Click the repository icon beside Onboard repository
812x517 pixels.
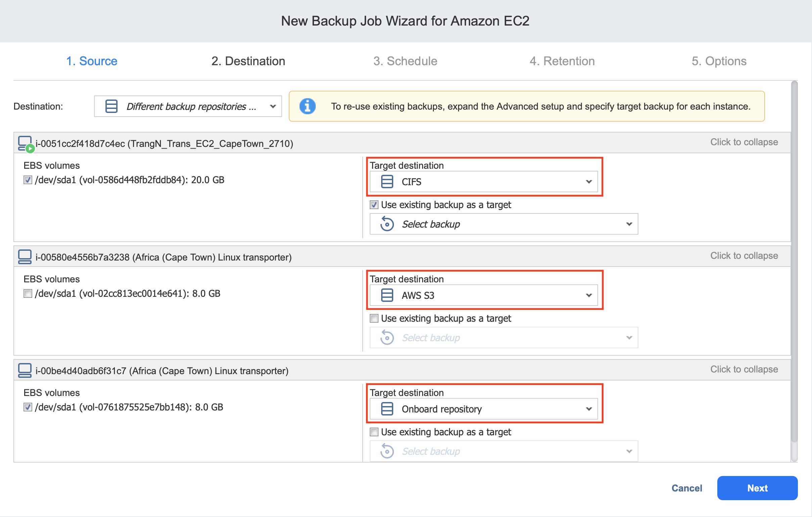point(387,409)
